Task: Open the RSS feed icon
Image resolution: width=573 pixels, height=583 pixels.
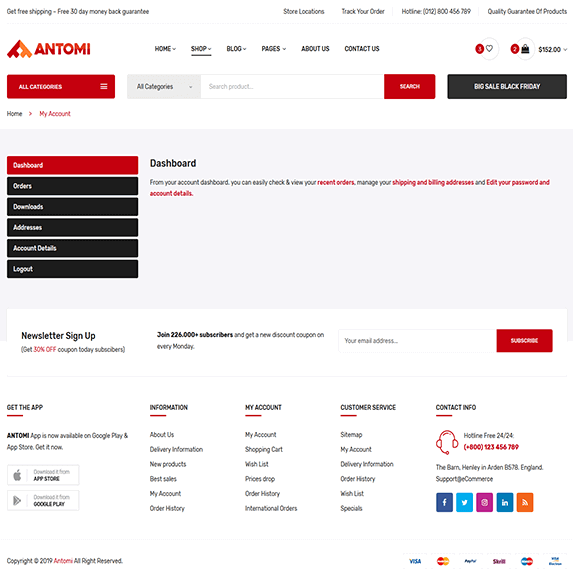Action: [525, 502]
